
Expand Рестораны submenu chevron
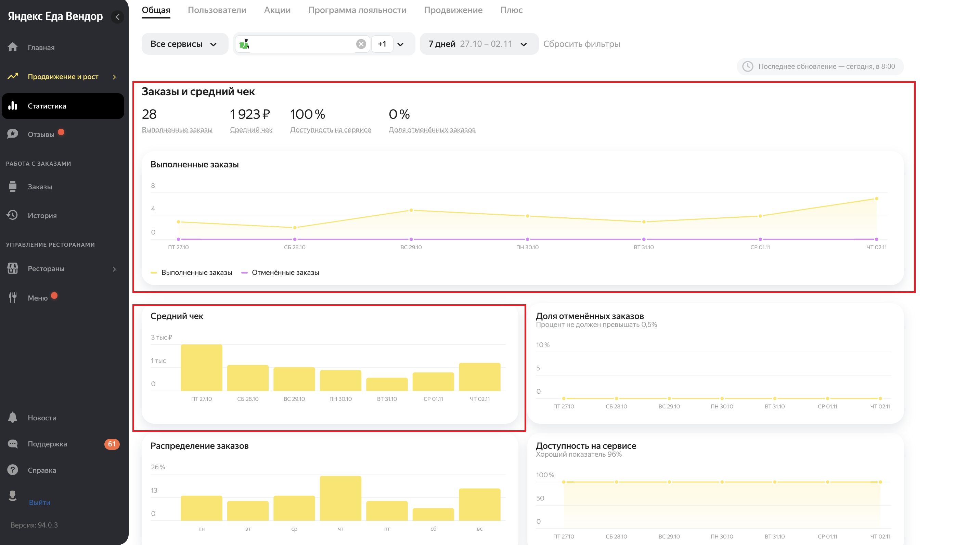[x=114, y=269]
